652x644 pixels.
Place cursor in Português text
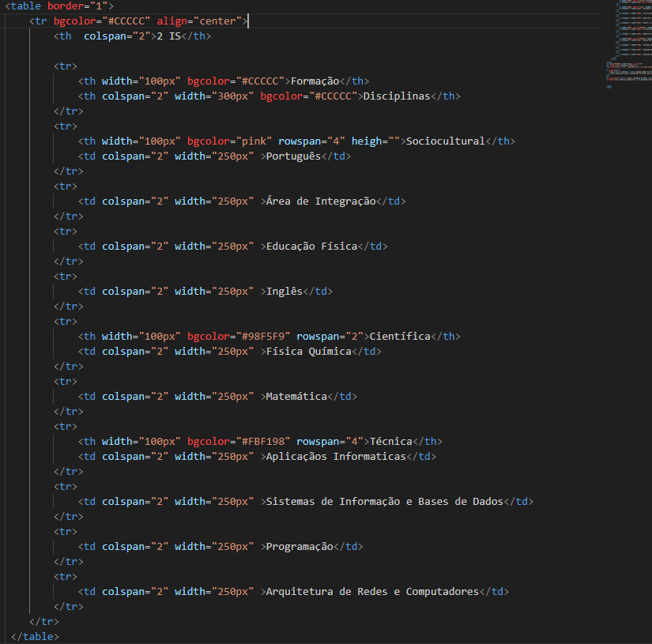pos(293,156)
